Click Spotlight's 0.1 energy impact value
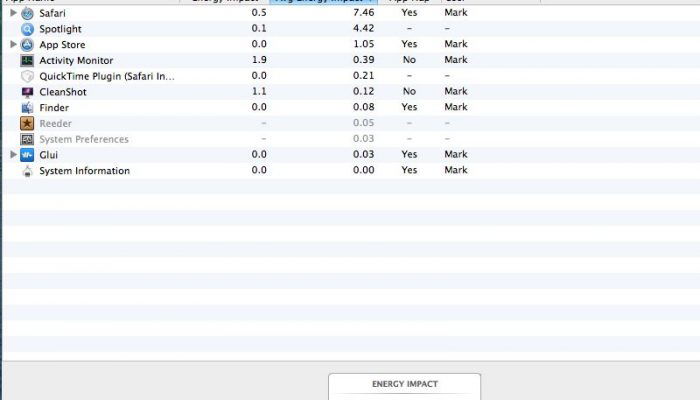 point(259,28)
